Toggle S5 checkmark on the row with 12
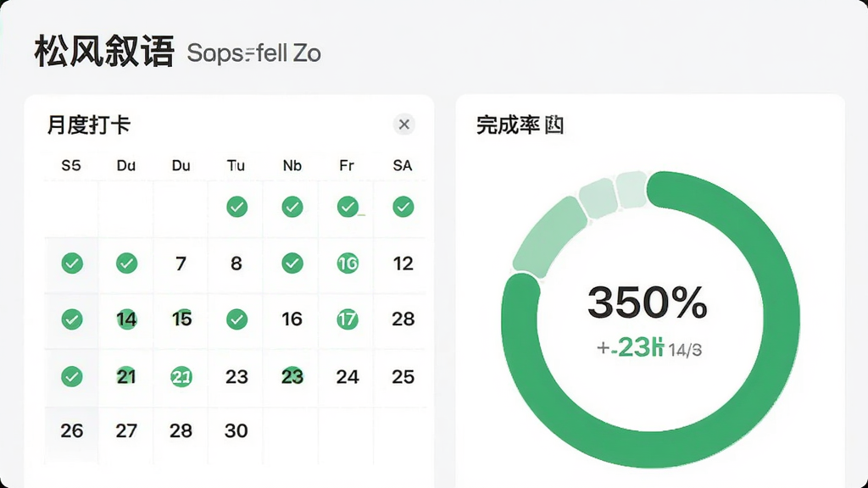Viewport: 868px width, 488px height. pos(72,263)
